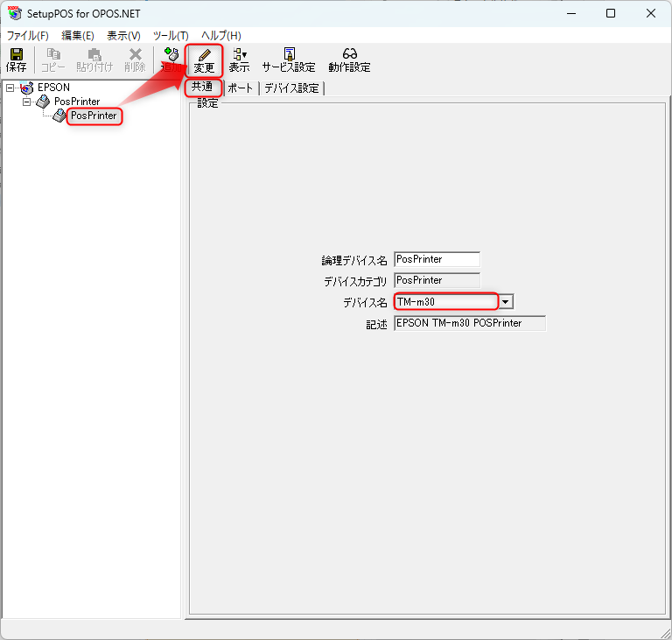
Task: Click the 追加 (Add) device toolbar icon
Action: pos(171,60)
